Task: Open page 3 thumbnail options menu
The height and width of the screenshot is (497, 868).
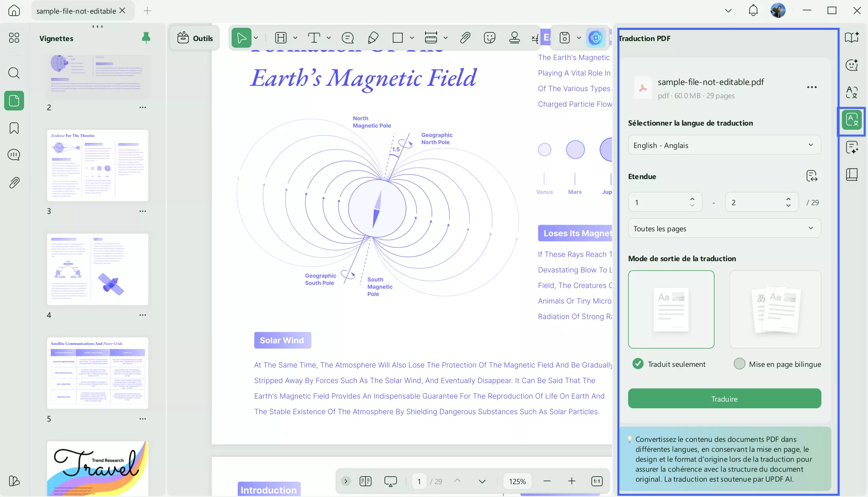Action: click(143, 211)
